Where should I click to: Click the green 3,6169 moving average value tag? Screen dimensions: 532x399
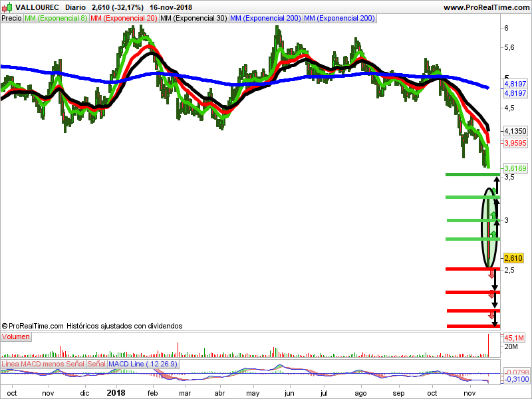pyautogui.click(x=515, y=168)
